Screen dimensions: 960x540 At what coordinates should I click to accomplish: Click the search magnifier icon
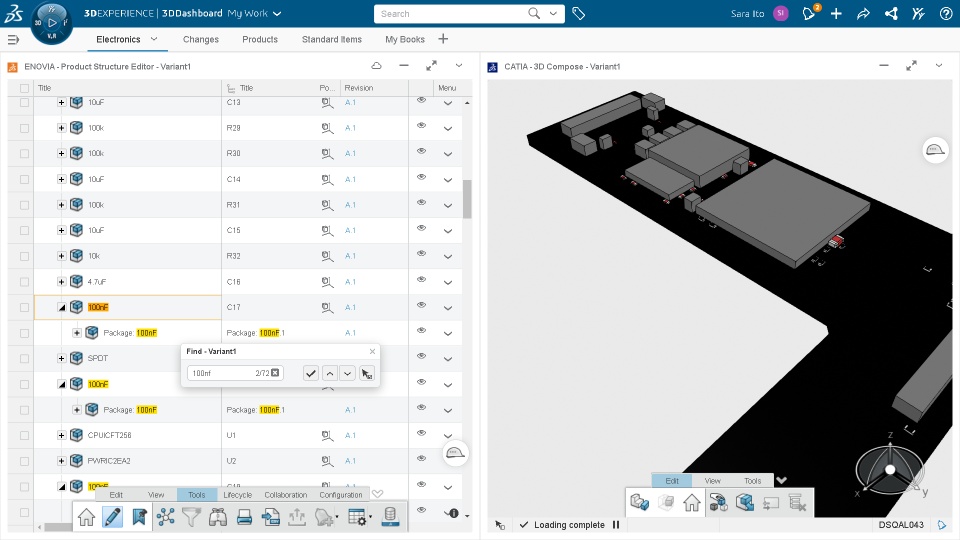(534, 13)
